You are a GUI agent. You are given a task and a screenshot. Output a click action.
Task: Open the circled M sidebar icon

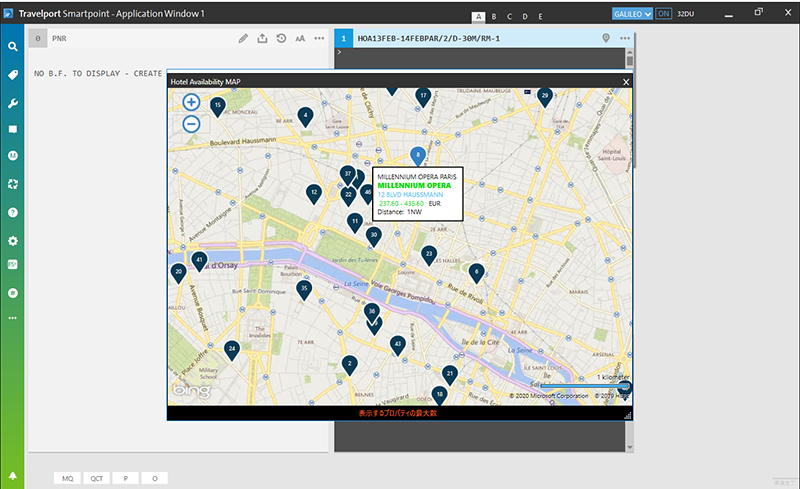pyautogui.click(x=13, y=156)
